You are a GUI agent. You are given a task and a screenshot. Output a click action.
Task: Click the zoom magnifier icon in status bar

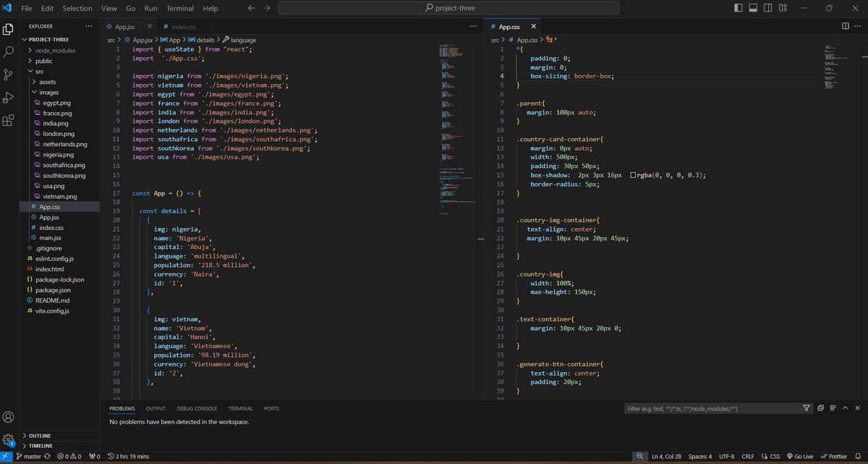click(x=640, y=457)
